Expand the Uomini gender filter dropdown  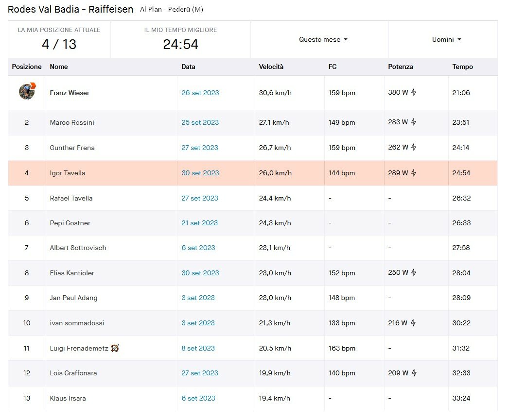pos(446,39)
